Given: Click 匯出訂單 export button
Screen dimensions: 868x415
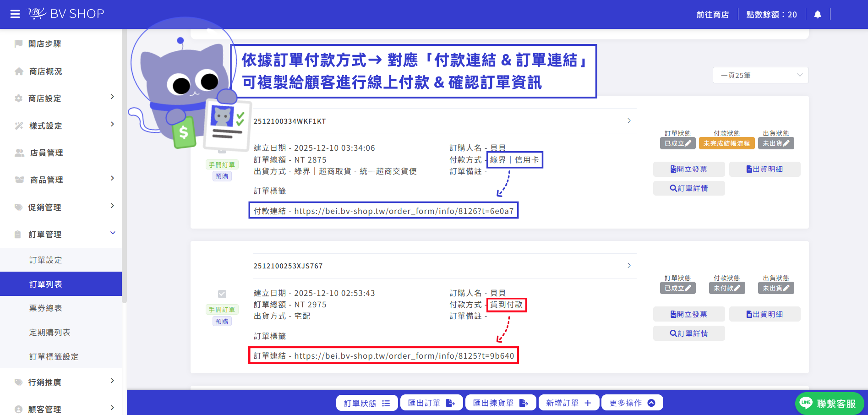Looking at the screenshot, I should click(431, 403).
